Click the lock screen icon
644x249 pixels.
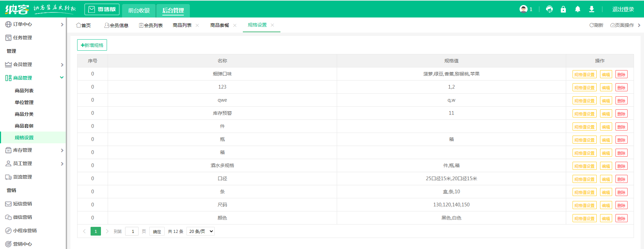tap(563, 9)
